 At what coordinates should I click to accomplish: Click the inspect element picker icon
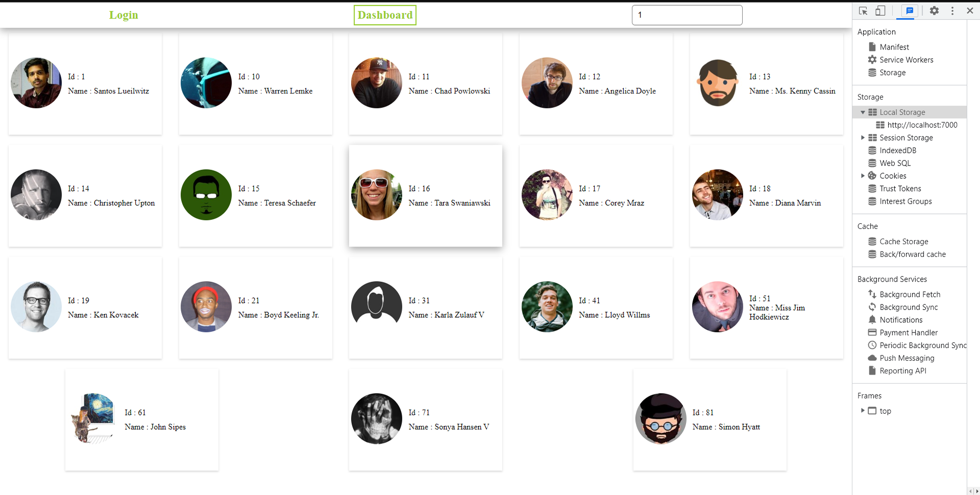click(863, 11)
